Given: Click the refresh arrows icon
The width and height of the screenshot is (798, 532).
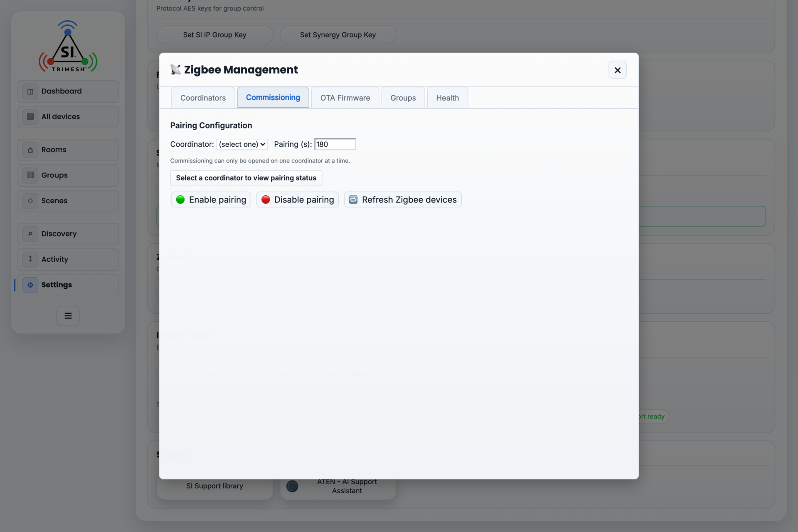Looking at the screenshot, I should point(353,199).
